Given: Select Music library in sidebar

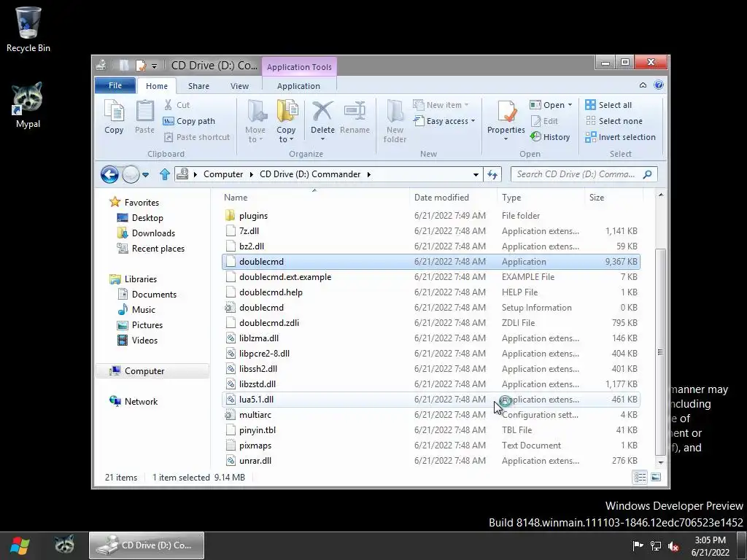Looking at the screenshot, I should tap(144, 309).
